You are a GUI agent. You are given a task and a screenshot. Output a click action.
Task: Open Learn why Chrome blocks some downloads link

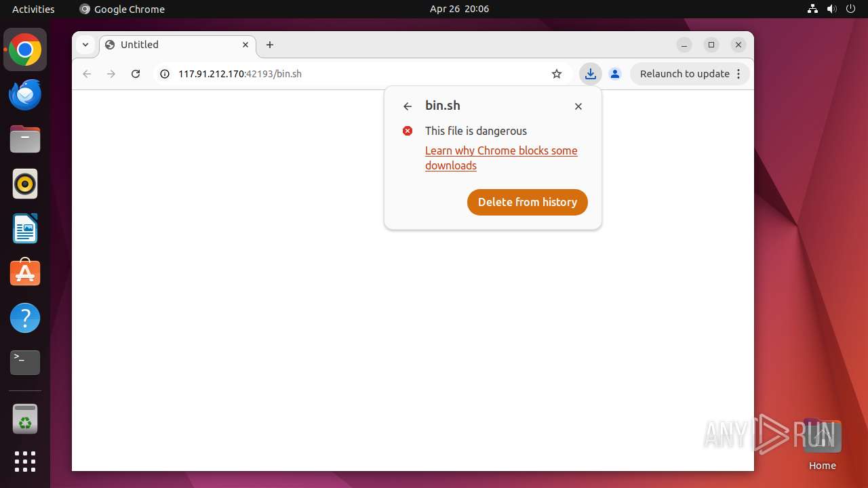[x=501, y=158]
